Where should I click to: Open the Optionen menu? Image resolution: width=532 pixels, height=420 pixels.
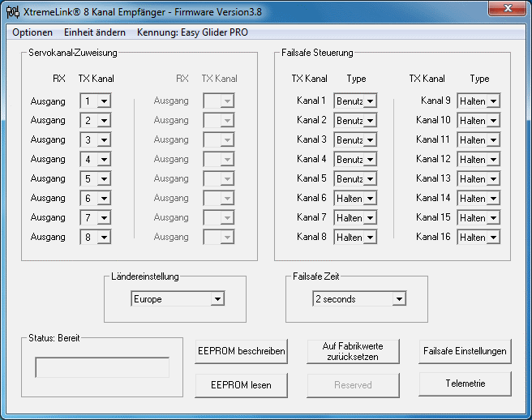[x=32, y=32]
